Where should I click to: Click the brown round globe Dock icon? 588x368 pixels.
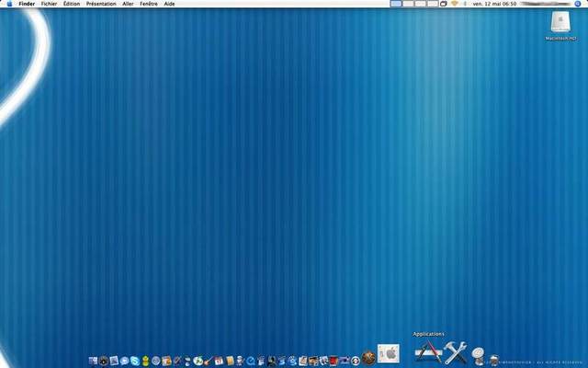[368, 358]
